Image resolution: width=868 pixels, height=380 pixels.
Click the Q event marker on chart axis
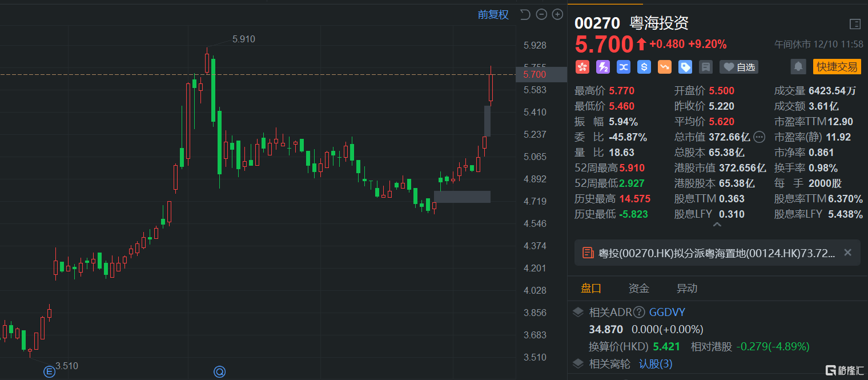[x=219, y=372]
